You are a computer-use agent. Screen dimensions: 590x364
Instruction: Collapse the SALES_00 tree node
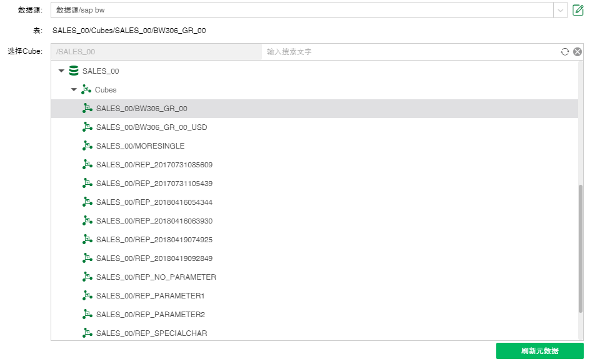(x=61, y=71)
